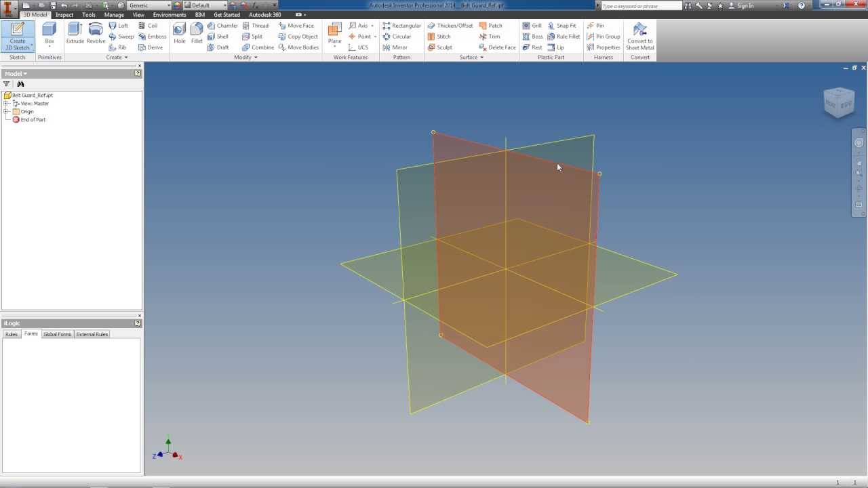
Task: Select the Patch surface tool
Action: click(x=490, y=26)
